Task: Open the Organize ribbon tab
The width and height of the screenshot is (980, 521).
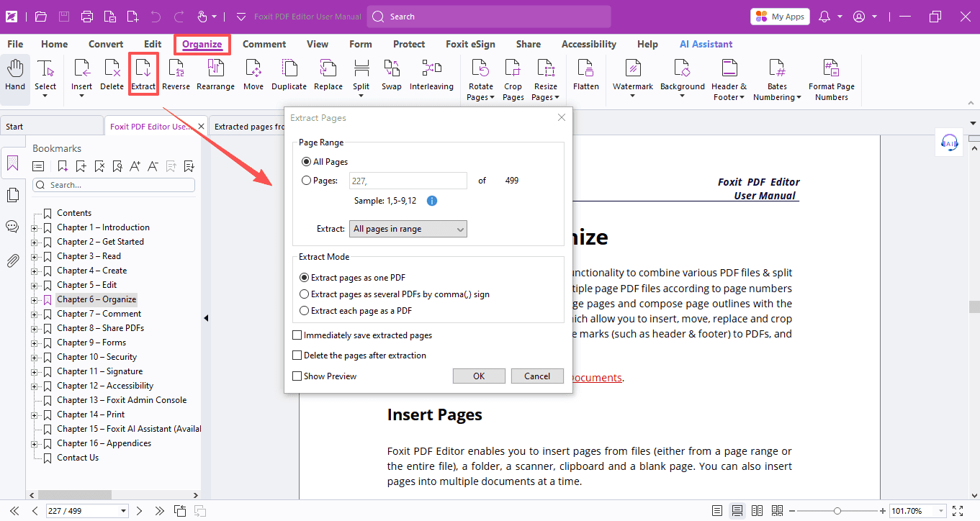Action: 202,44
